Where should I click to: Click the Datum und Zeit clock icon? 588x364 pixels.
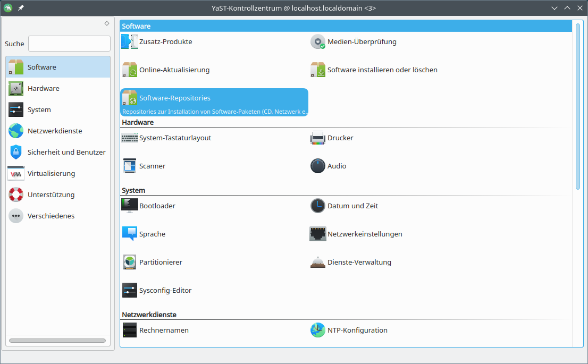click(x=317, y=206)
